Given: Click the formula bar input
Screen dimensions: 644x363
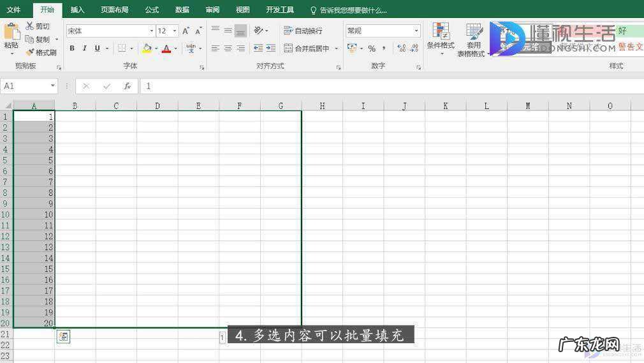Looking at the screenshot, I should (x=392, y=86).
